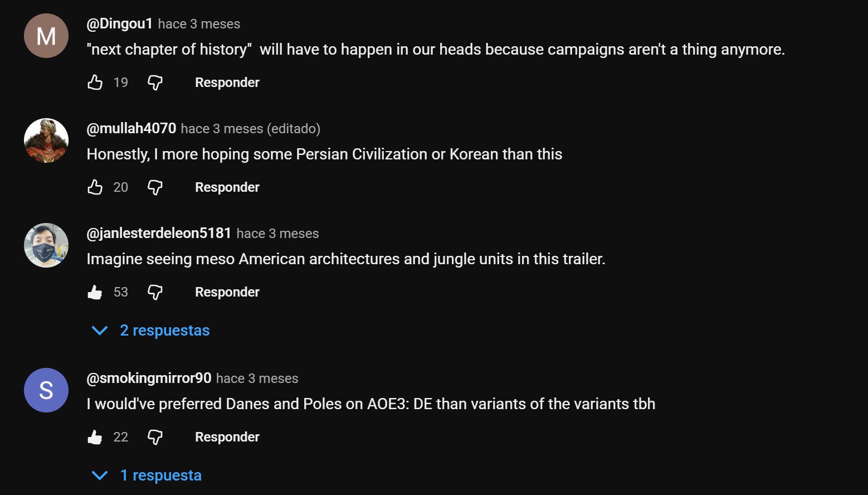Visit the @mullah4070 profile link
Viewport: 868px width, 495px height.
(x=131, y=128)
